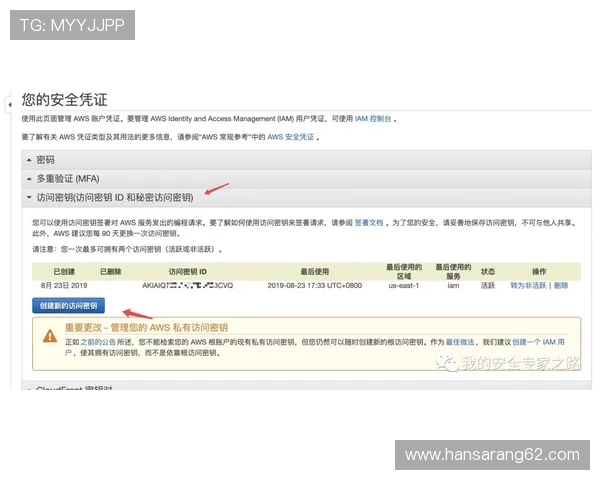
Task: Click 转为非活跃 for the access key
Action: tap(528, 286)
